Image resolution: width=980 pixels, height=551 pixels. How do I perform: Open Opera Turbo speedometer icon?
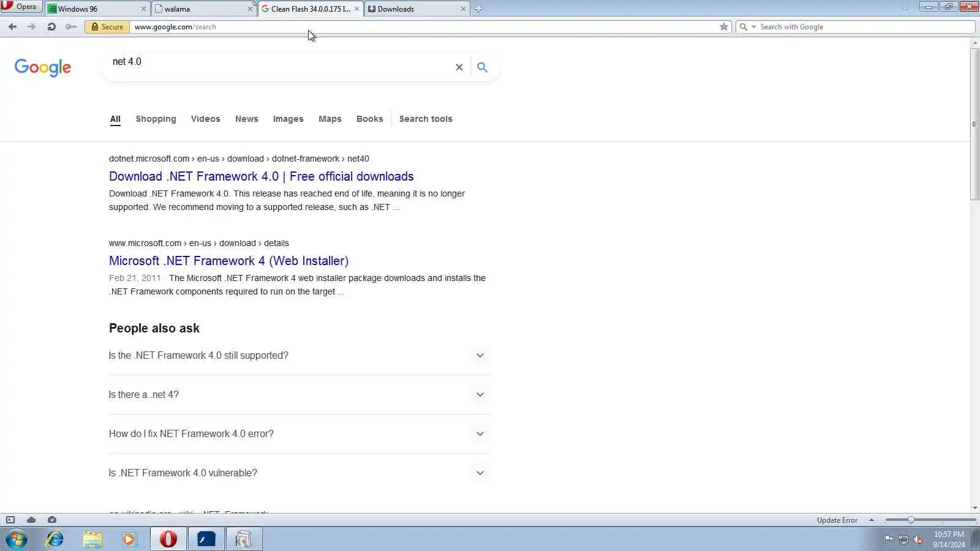click(52, 520)
